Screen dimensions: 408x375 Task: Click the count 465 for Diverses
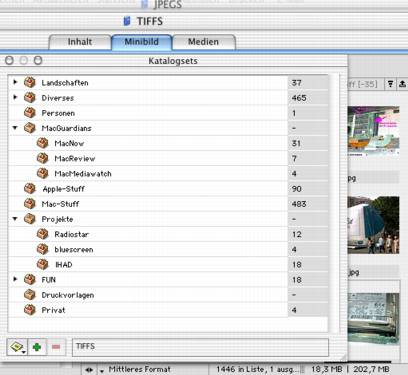(x=299, y=98)
